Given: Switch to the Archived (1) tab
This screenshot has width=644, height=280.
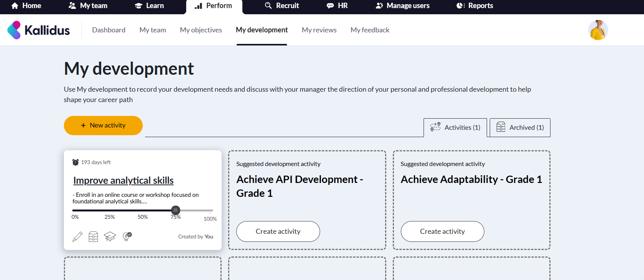Looking at the screenshot, I should point(520,127).
